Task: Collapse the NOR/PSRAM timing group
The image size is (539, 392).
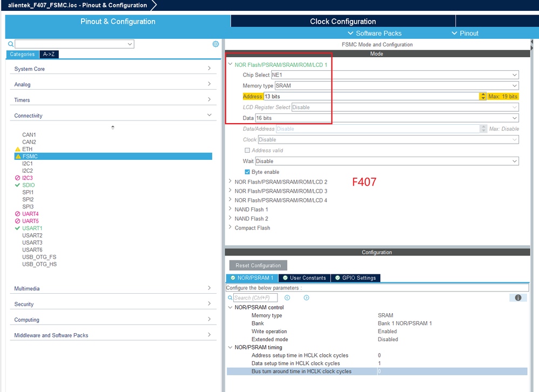Action: click(230, 347)
